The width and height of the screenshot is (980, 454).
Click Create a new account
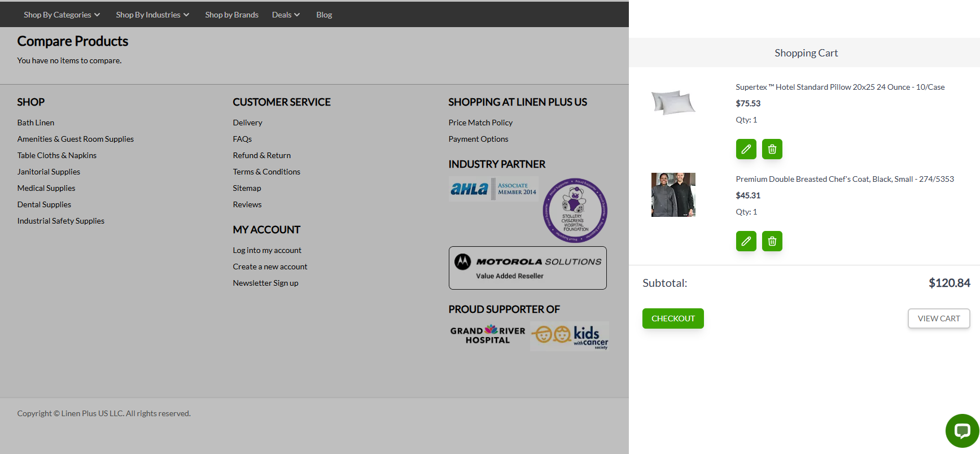270,267
